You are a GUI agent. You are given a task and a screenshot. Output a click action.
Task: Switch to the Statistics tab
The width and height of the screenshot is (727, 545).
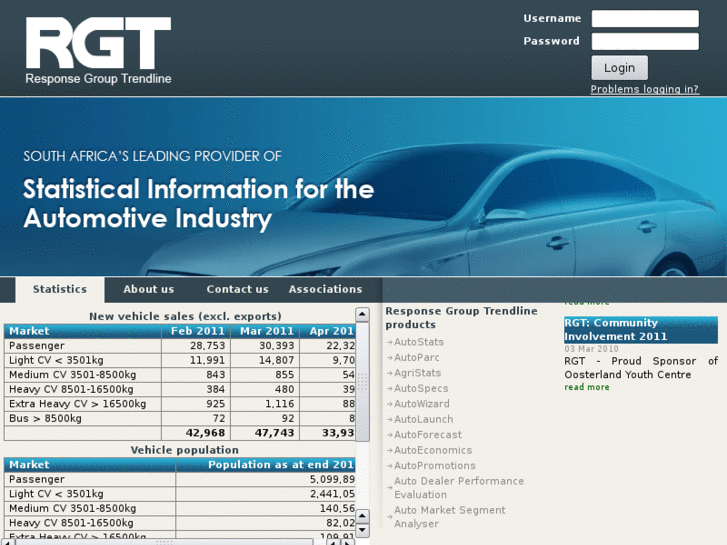(x=60, y=289)
